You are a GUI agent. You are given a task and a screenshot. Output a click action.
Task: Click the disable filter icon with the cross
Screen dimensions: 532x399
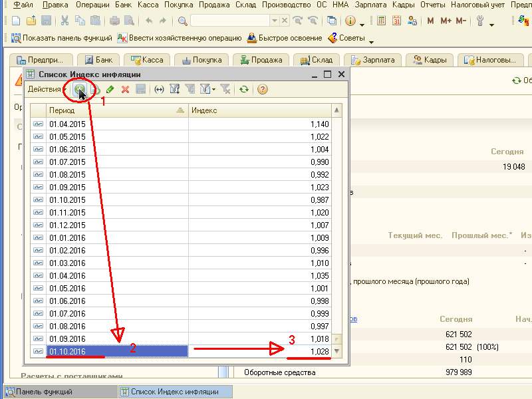[225, 89]
